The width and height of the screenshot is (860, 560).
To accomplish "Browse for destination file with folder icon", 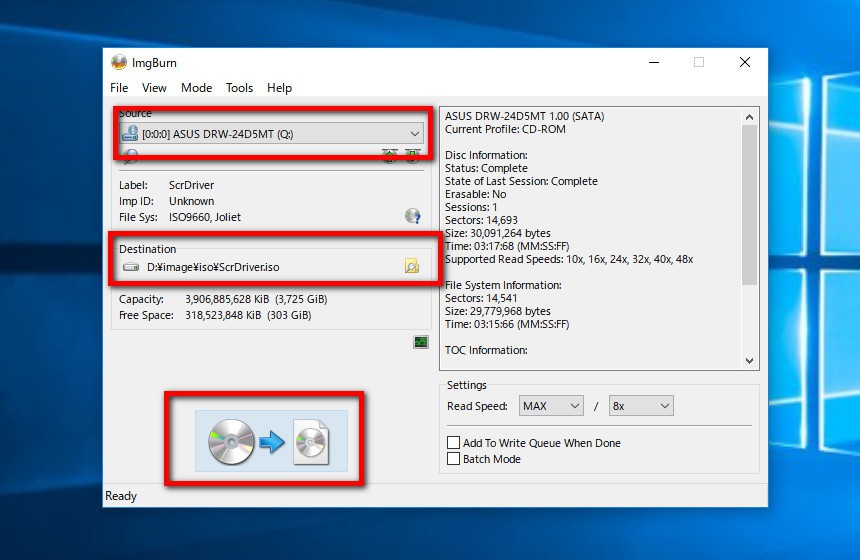I will [x=412, y=267].
